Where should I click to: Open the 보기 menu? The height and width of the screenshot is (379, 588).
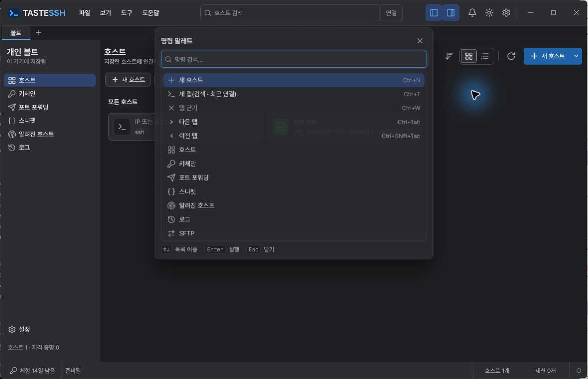(x=105, y=13)
